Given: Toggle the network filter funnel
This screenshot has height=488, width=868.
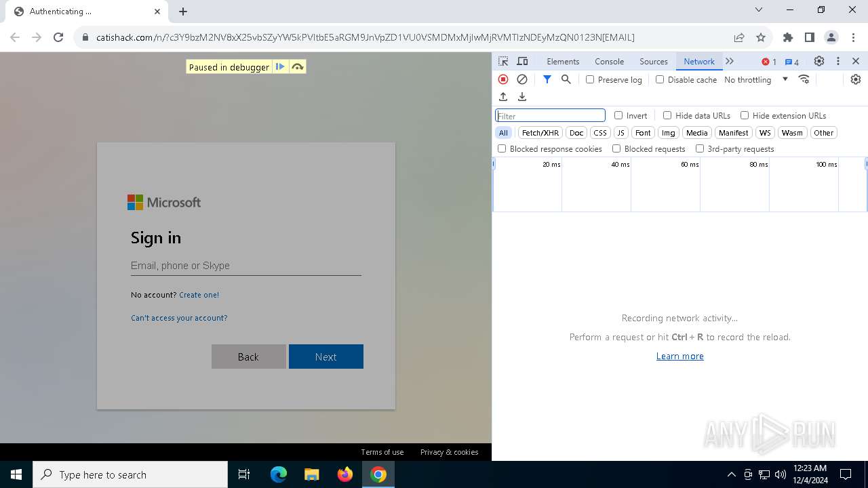Looking at the screenshot, I should click(547, 79).
